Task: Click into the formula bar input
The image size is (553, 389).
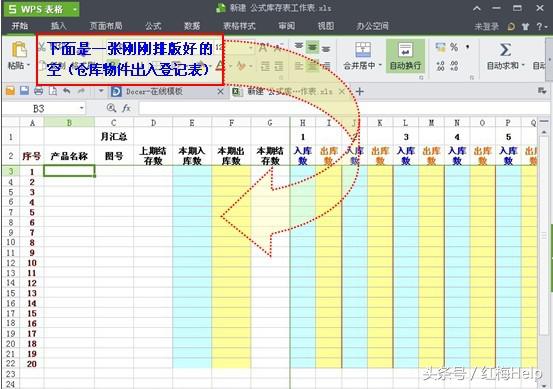Action: pos(344,108)
